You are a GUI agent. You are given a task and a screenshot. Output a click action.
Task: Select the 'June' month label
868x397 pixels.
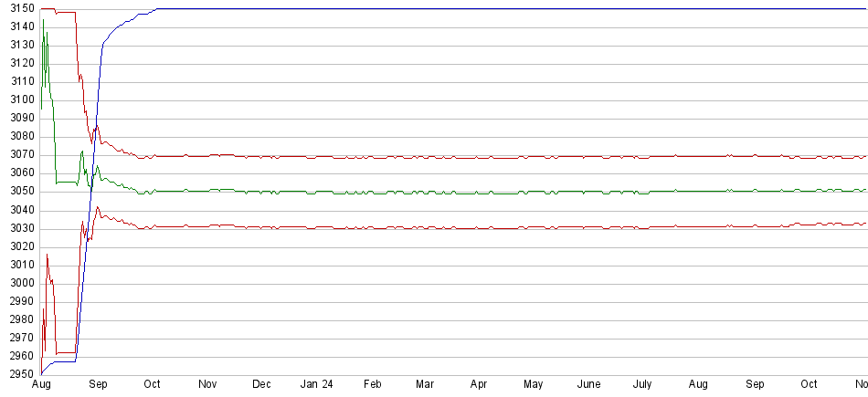(589, 385)
